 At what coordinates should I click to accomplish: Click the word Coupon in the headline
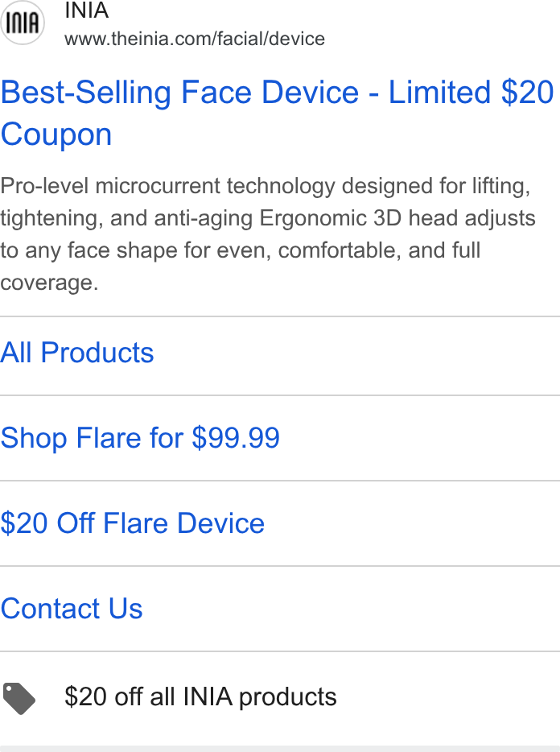[x=56, y=134]
